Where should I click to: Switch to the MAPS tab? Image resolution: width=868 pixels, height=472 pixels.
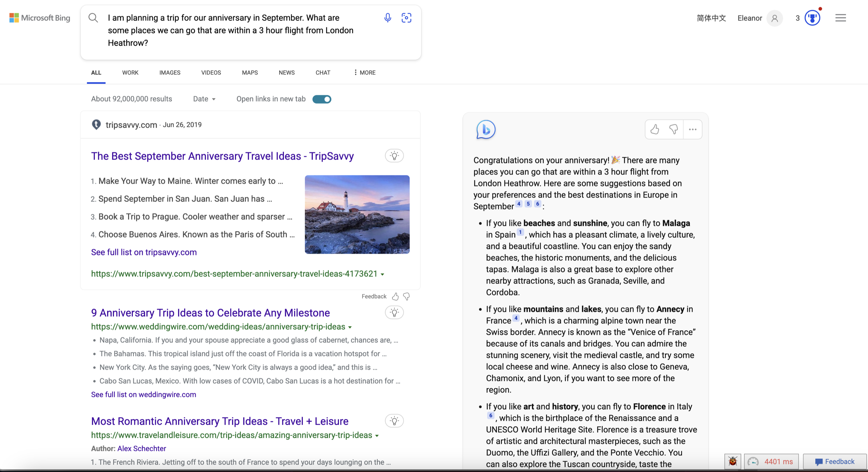click(x=250, y=72)
